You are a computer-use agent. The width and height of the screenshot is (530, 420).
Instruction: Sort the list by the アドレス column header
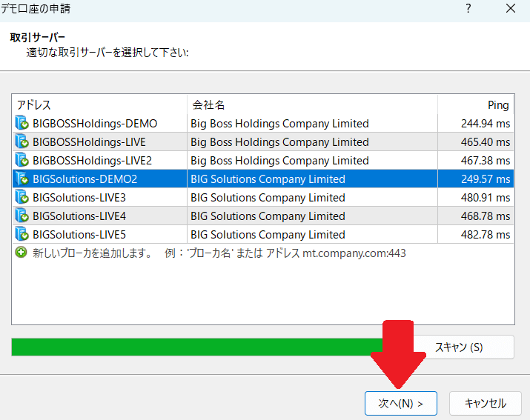[99, 105]
